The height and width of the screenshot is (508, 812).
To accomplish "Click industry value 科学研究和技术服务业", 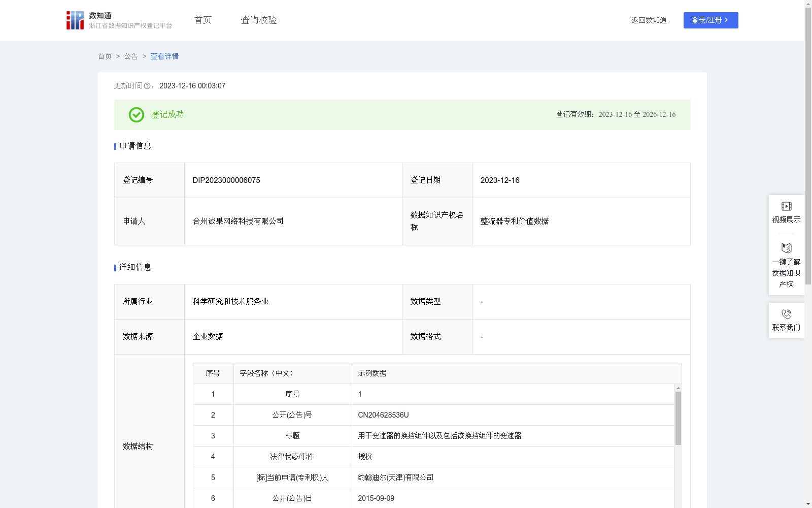I will click(x=230, y=301).
